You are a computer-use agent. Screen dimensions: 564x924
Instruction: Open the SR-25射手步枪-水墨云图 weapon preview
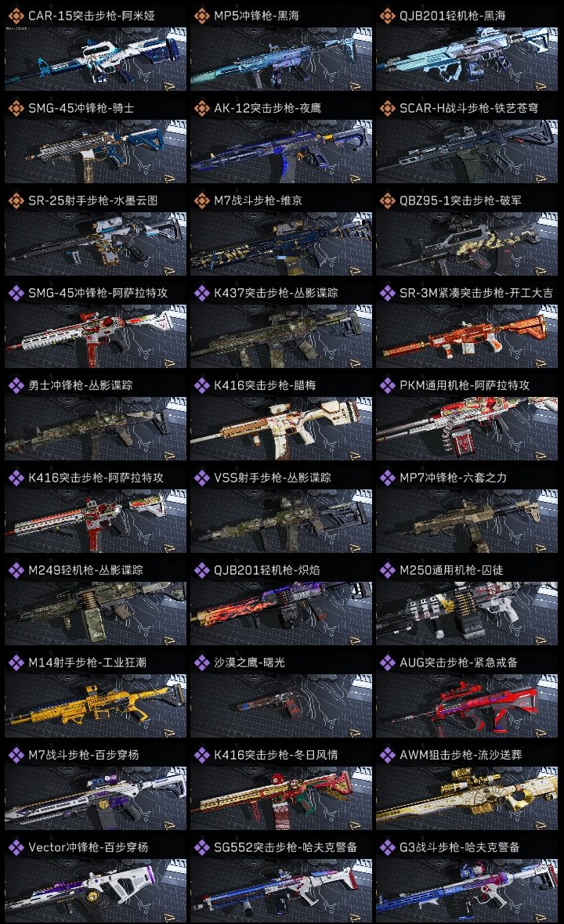click(96, 244)
